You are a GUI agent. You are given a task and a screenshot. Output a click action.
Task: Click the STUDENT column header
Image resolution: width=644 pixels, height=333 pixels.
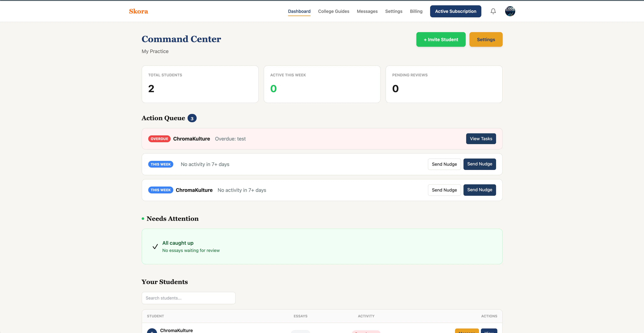(x=155, y=316)
